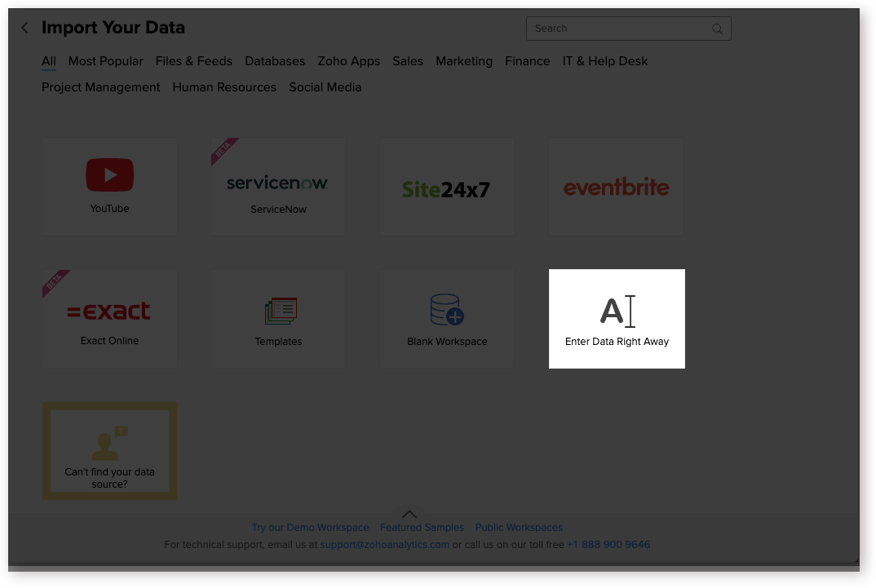Screen dimensions: 876x588
Task: Switch to the Most Popular tab
Action: [105, 61]
